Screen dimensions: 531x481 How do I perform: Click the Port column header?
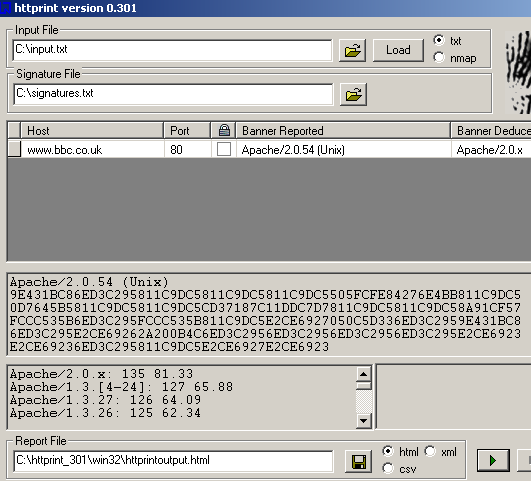coord(187,130)
